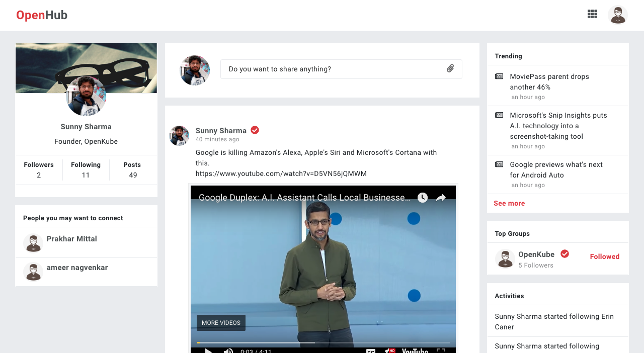644x353 pixels.
Task: Click the Activities panel heading
Action: (509, 296)
